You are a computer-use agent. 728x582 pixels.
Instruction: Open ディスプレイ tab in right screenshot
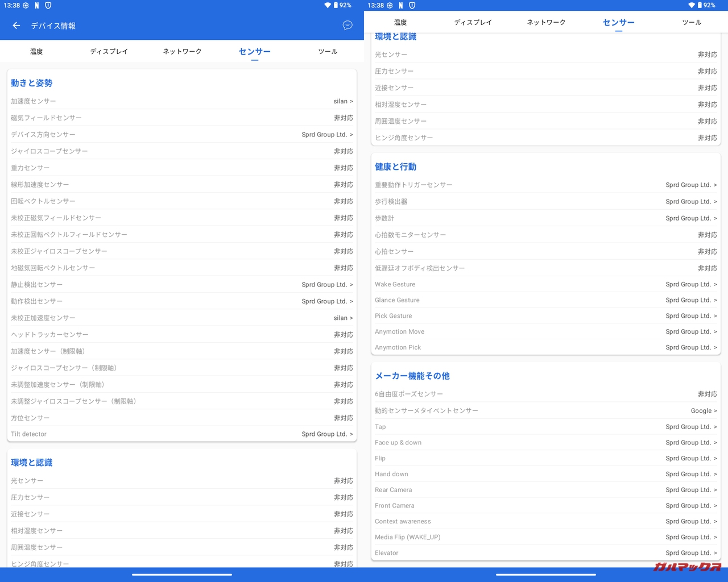(473, 22)
